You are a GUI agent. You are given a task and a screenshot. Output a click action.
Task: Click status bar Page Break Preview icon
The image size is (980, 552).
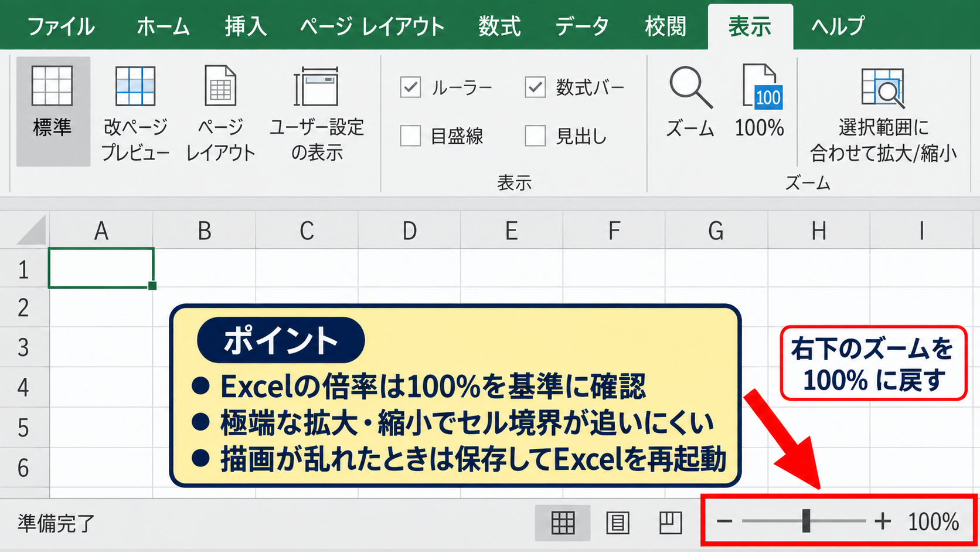(671, 522)
